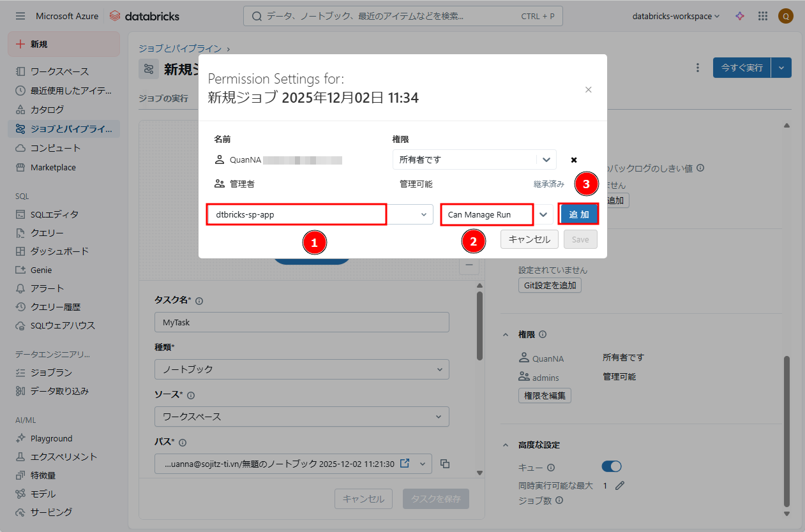The height and width of the screenshot is (532, 805).
Task: Close the Permission Settings dialog
Action: pyautogui.click(x=589, y=90)
